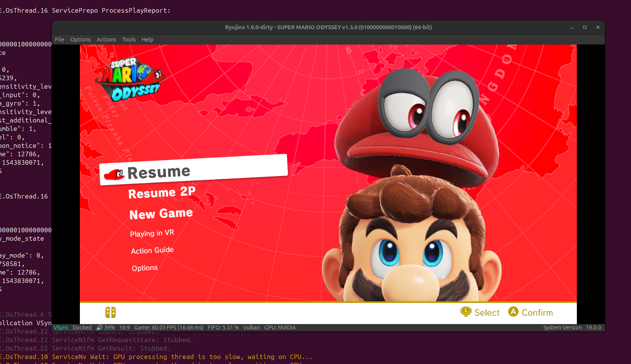
Task: Open the Actions menu
Action: (106, 40)
